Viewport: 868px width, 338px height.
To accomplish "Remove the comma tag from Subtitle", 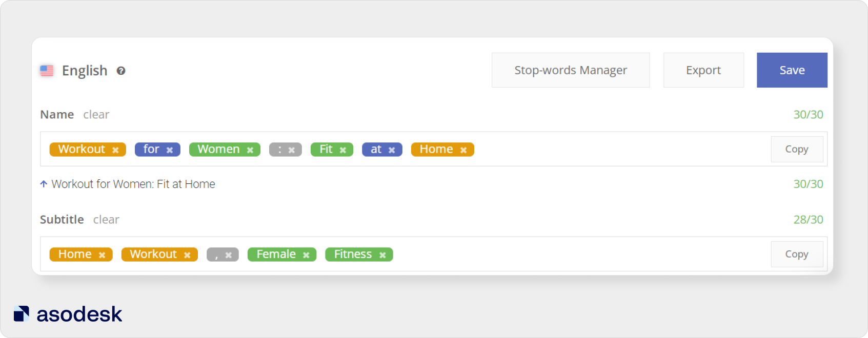I will [229, 255].
